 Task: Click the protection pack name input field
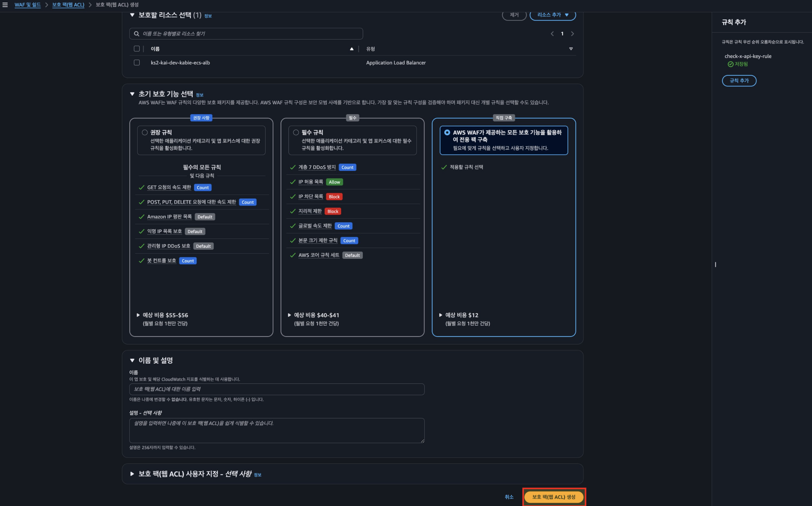(x=277, y=389)
